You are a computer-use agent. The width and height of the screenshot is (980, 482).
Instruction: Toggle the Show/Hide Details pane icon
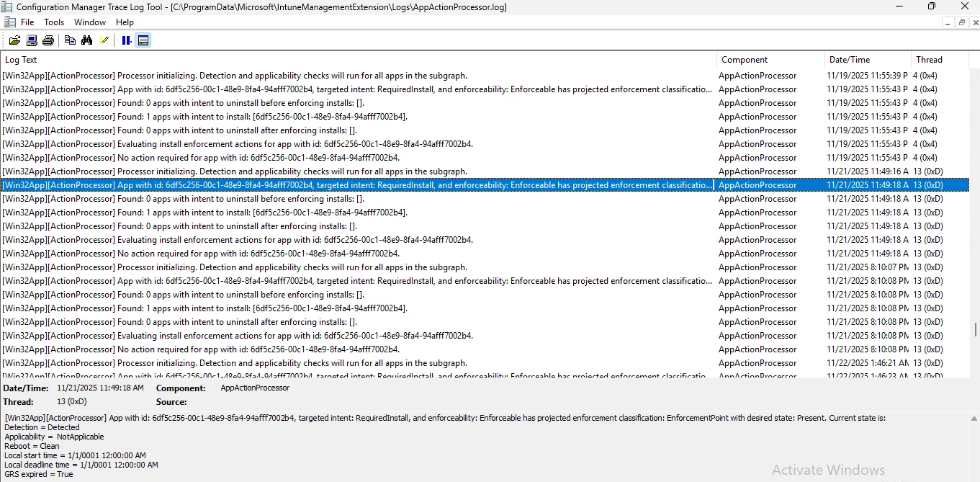point(143,40)
